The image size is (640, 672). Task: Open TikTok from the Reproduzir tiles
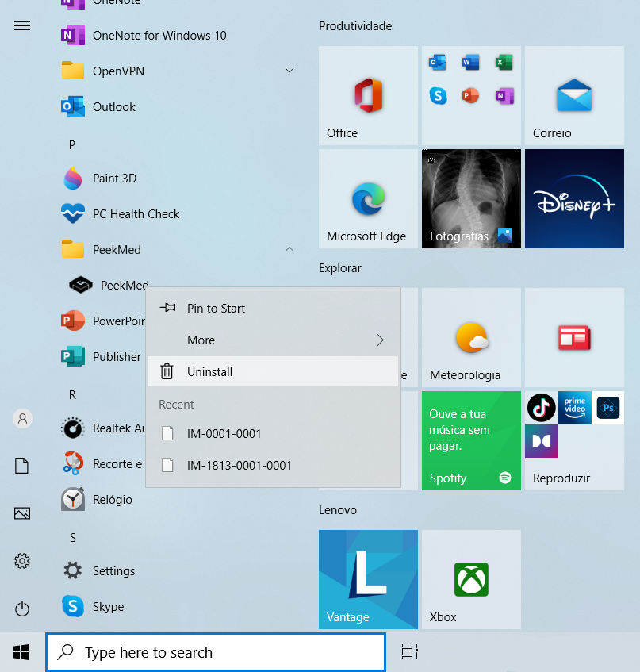pyautogui.click(x=542, y=408)
